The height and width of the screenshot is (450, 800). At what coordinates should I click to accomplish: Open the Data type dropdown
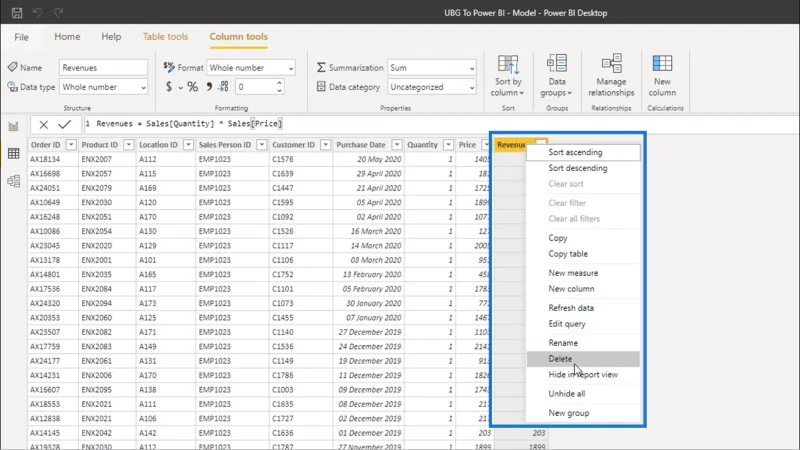point(103,87)
